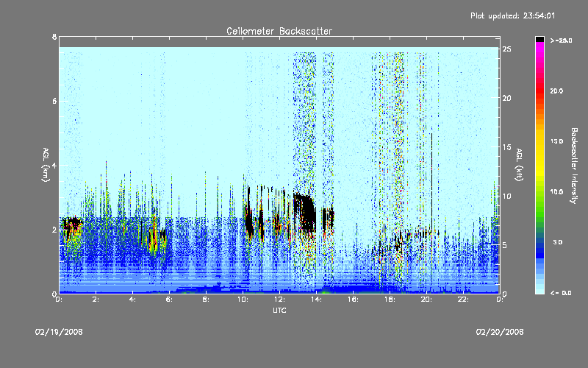Viewport: 588px width, 368px height.
Task: Click the UTC x-axis label
Action: (x=279, y=310)
